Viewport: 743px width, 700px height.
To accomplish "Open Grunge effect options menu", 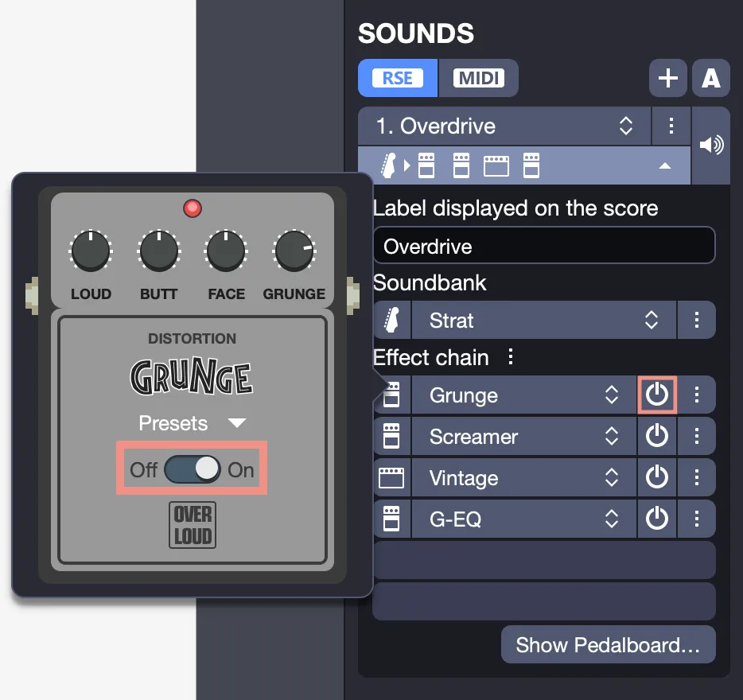I will pos(697,395).
